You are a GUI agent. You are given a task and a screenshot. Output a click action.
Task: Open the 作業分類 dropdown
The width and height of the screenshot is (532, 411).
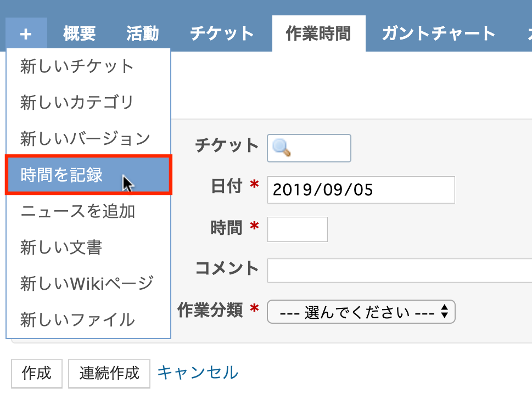(361, 312)
